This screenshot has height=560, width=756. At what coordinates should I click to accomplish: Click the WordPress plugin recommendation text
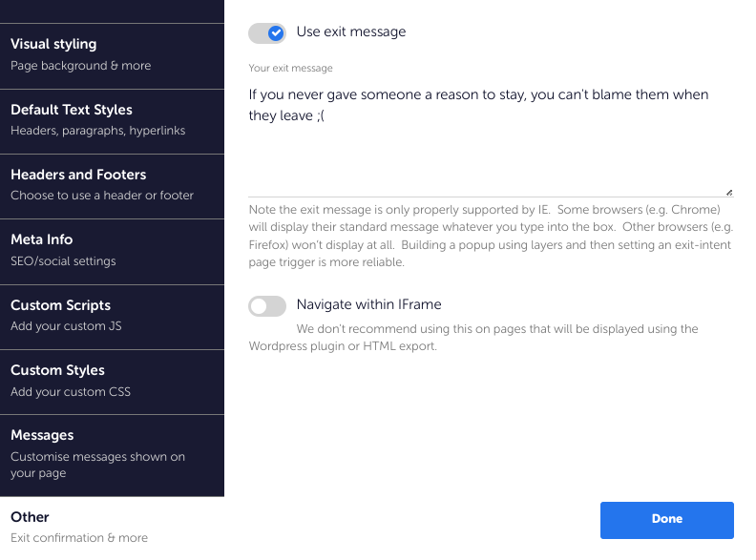coord(473,338)
